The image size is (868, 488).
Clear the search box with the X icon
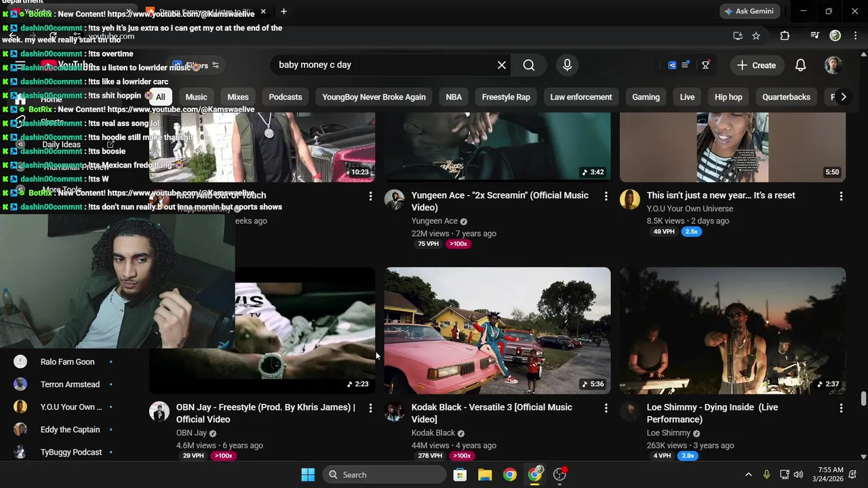(502, 65)
